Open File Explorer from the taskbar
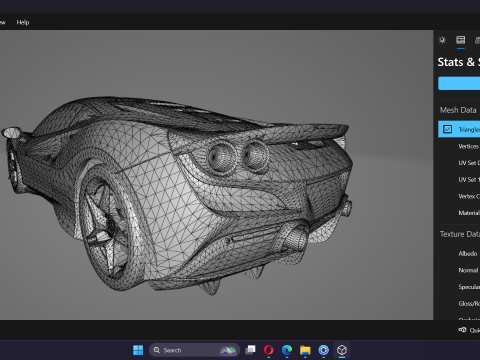 (x=305, y=350)
